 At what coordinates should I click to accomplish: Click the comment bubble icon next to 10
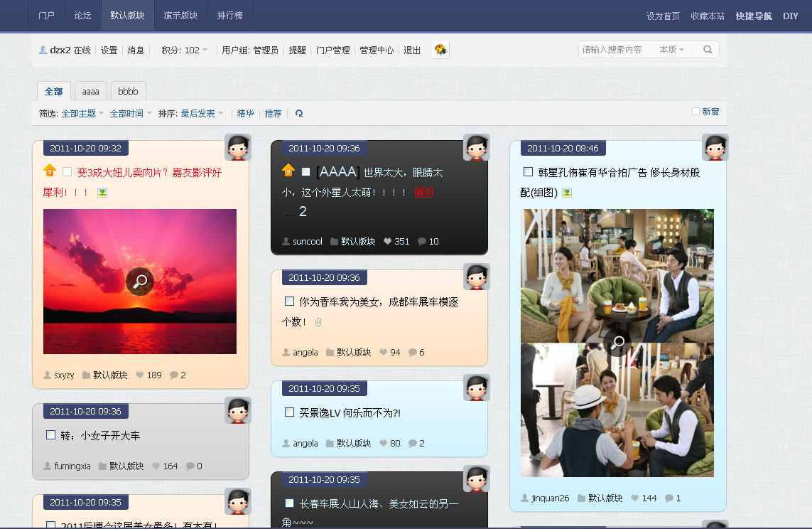coord(422,242)
